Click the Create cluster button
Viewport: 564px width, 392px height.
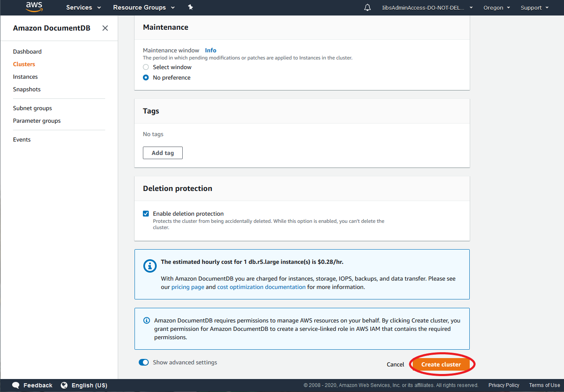pos(441,364)
